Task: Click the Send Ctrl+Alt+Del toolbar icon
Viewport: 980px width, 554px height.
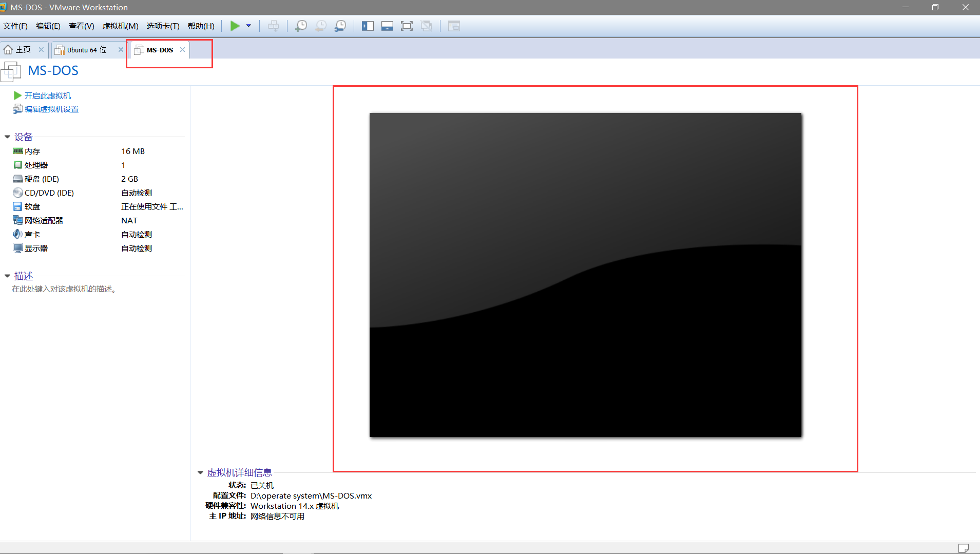Action: pos(273,26)
